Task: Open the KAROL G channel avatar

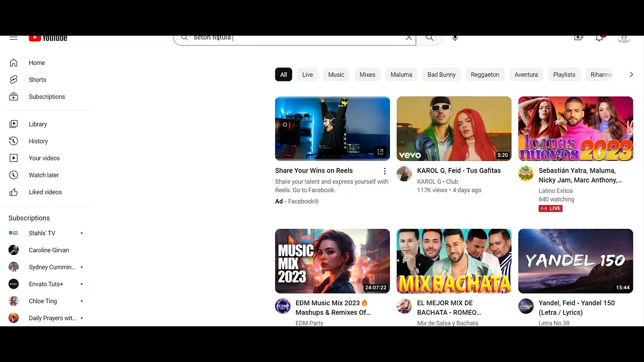Action: [x=405, y=174]
